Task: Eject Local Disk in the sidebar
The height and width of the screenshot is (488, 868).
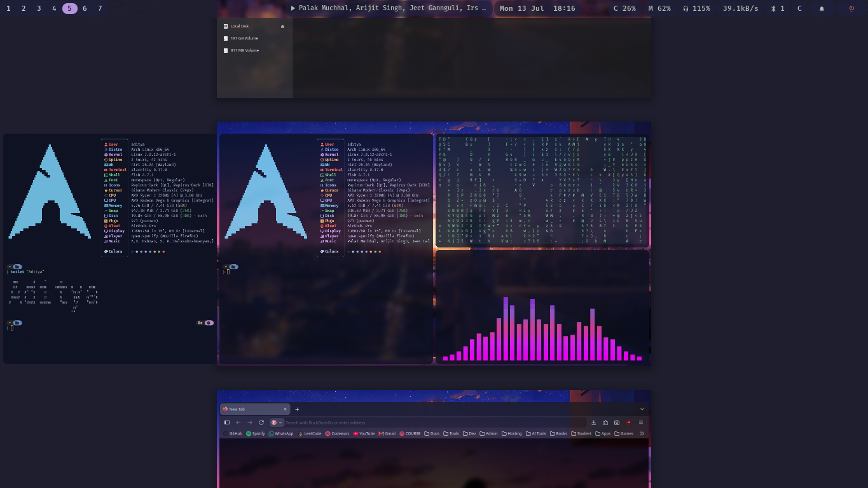Action: [x=282, y=26]
